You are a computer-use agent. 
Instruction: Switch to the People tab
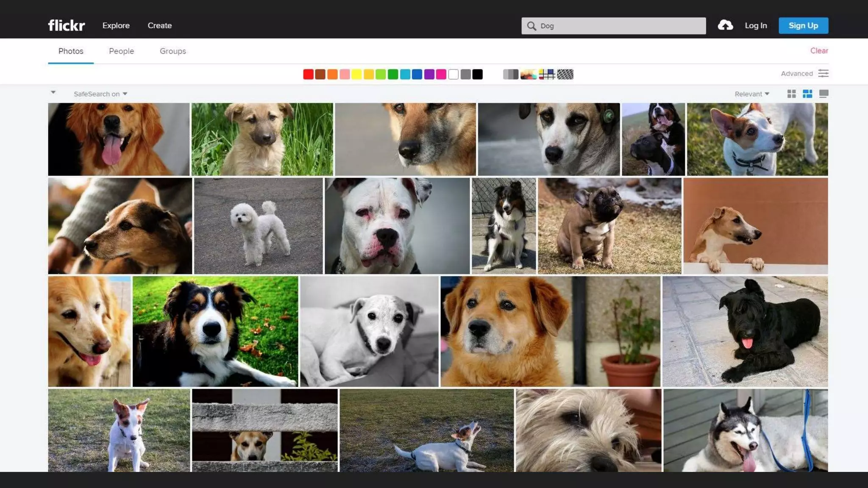pos(121,51)
